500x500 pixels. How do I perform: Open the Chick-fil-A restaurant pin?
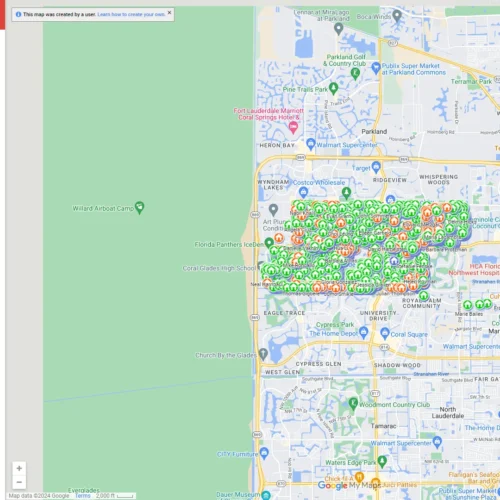pos(359,477)
